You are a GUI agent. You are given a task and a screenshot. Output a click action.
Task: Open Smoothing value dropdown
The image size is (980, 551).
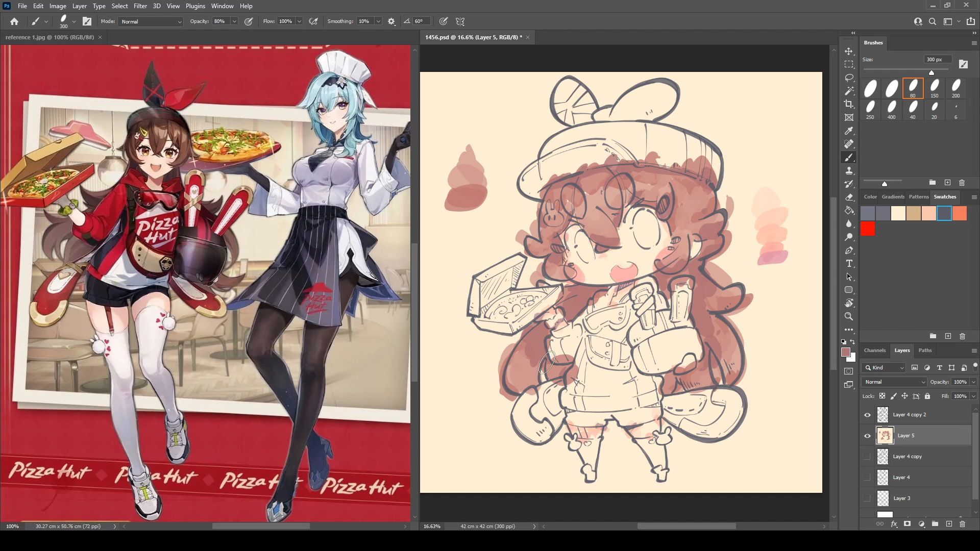378,21
